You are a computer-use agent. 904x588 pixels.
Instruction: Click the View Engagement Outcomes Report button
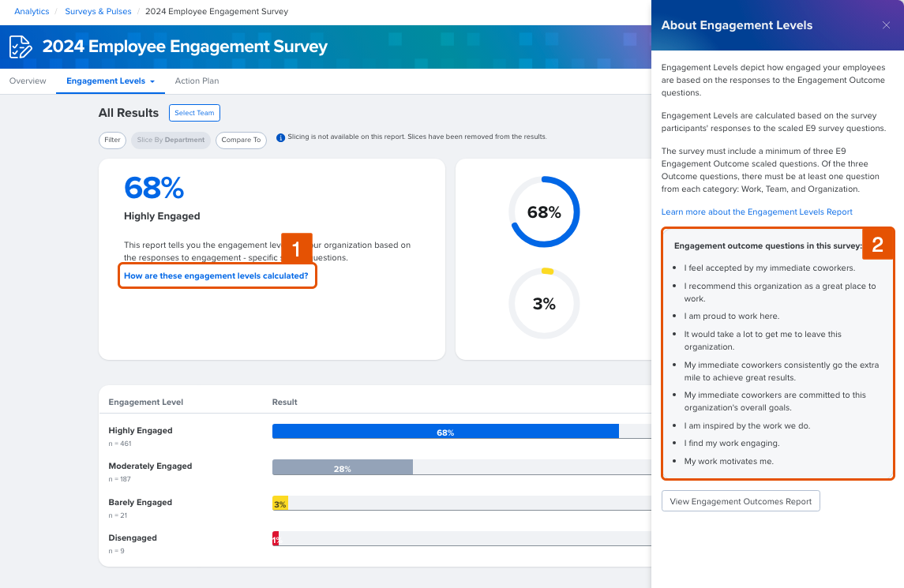[740, 500]
